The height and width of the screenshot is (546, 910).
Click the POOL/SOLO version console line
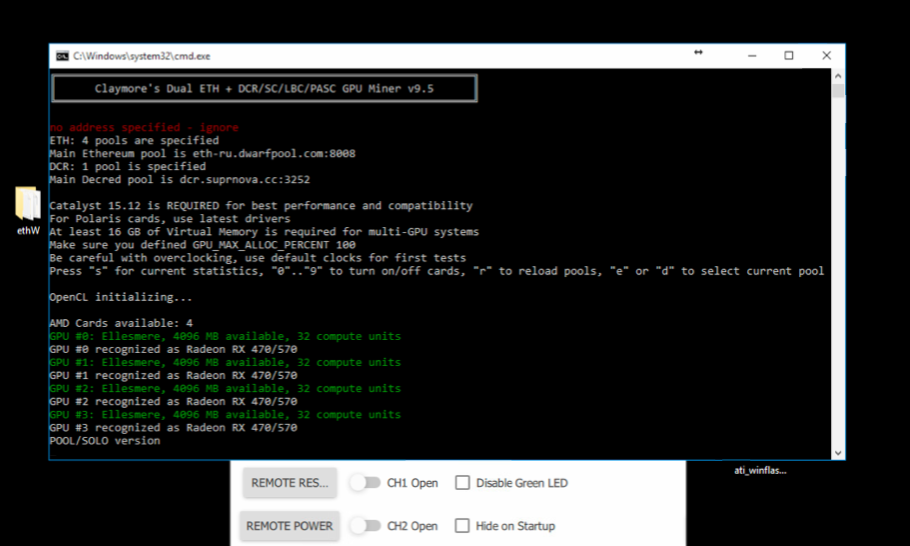105,440
